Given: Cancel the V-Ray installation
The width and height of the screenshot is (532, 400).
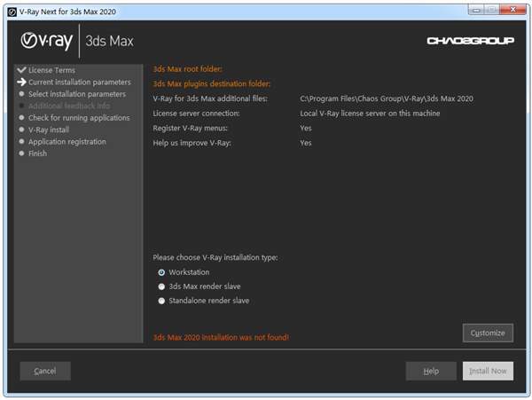Looking at the screenshot, I should (x=45, y=371).
